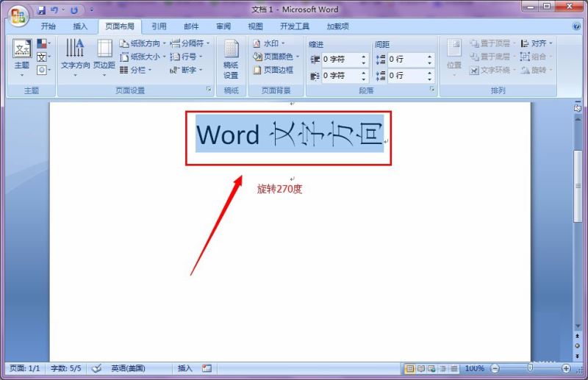Open 分栏 columns dropdown
Screen dimensions: 588x380
tap(135, 70)
